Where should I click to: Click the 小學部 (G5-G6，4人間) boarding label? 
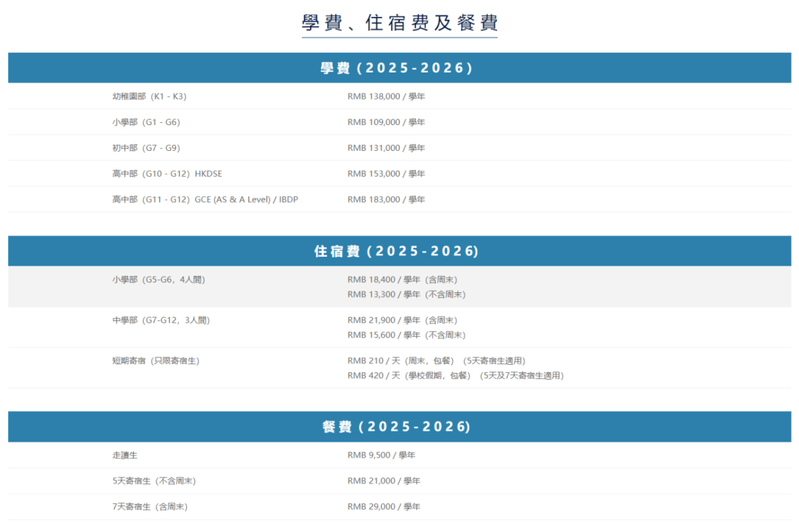pyautogui.click(x=158, y=280)
